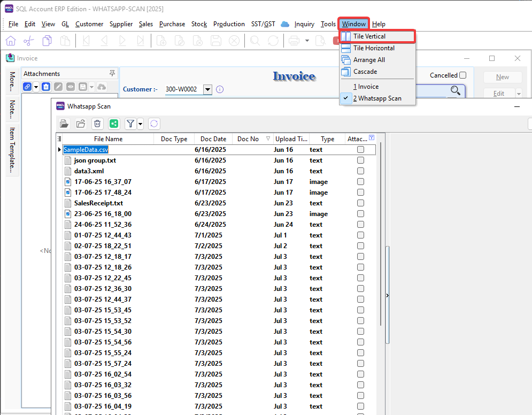This screenshot has height=415, width=532.
Task: Click the trash delete icon in Whatsapp Scan toolbar
Action: pos(97,124)
